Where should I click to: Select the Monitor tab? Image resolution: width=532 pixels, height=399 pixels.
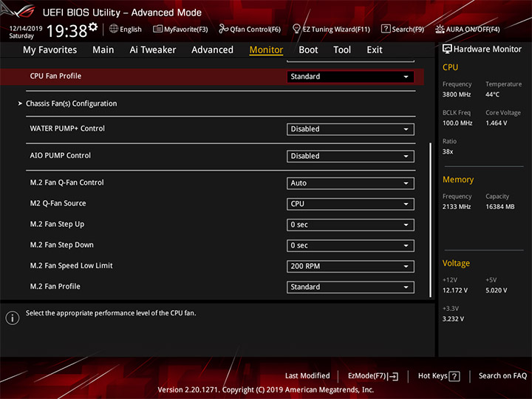click(x=266, y=50)
